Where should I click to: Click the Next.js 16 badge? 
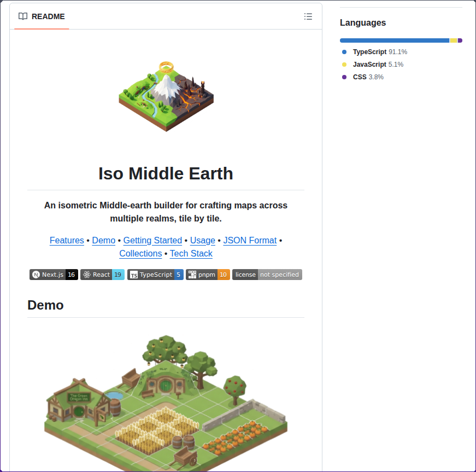[x=54, y=275]
